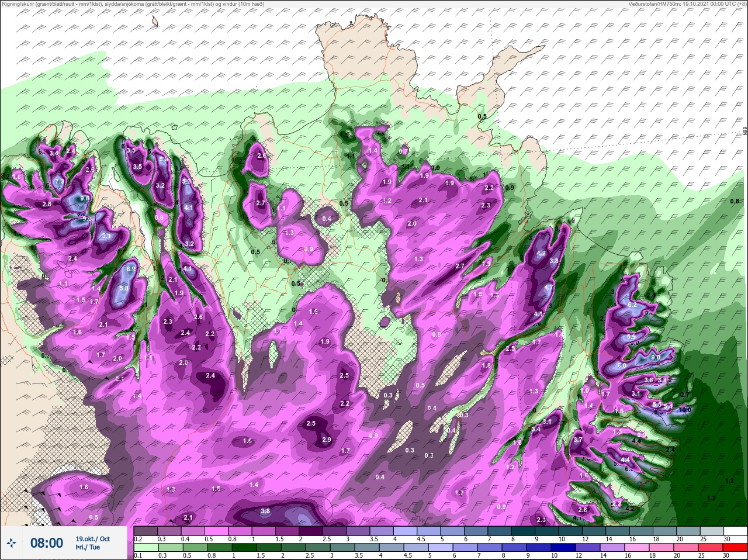Click the 5.8 precipitation value on the map
The width and height of the screenshot is (748, 560).
[124, 288]
